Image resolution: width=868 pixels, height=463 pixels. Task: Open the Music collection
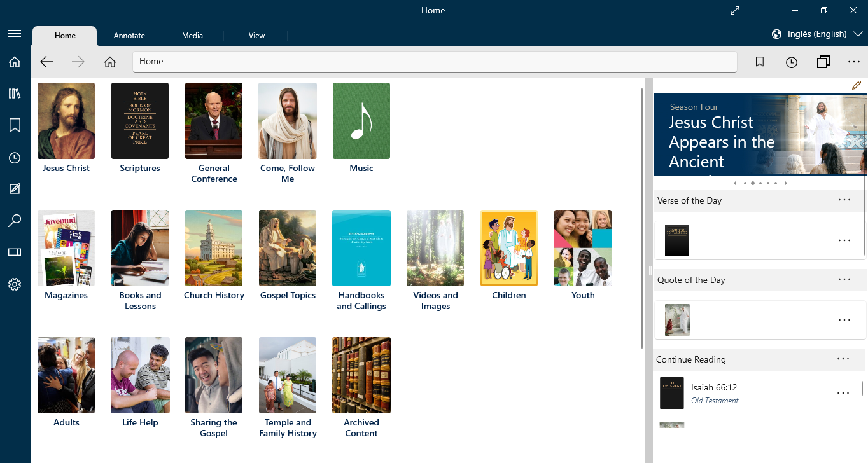(361, 128)
